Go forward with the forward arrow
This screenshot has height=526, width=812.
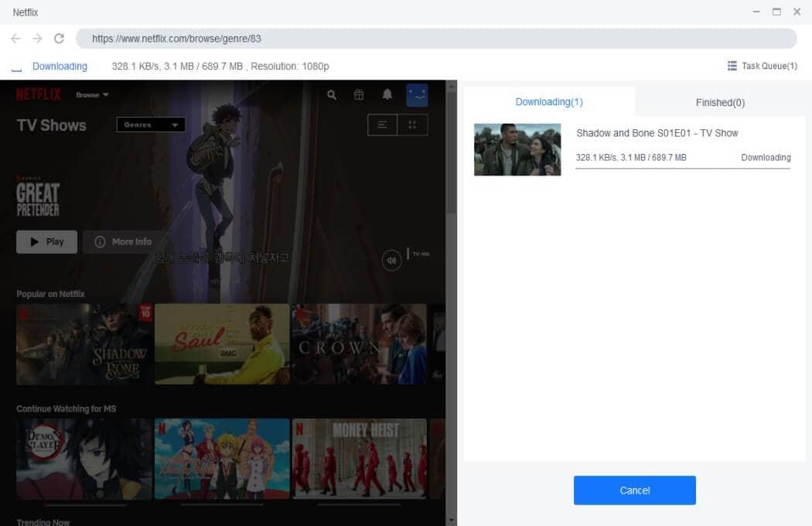click(x=37, y=39)
